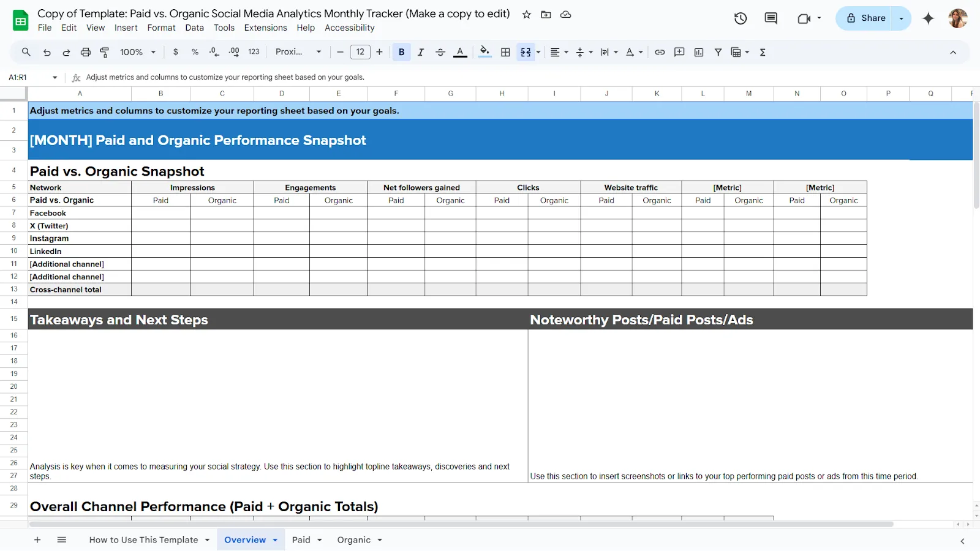This screenshot has height=551, width=980.
Task: Toggle strikethrough formatting
Action: tap(440, 52)
